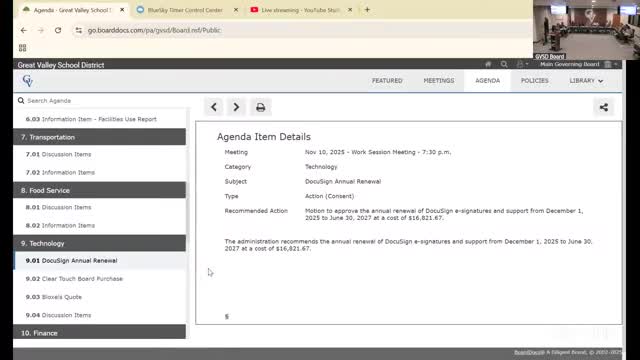Collapse the 8. Food Service section
Viewport: 640px width, 360px height.
[x=99, y=190]
